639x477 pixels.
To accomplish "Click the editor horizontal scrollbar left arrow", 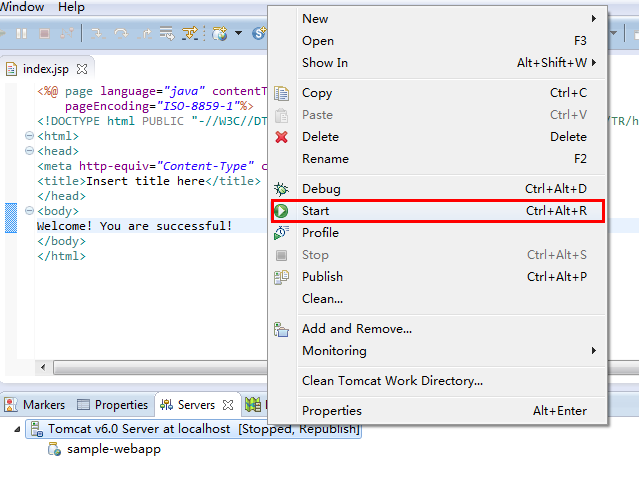I will point(43,368).
